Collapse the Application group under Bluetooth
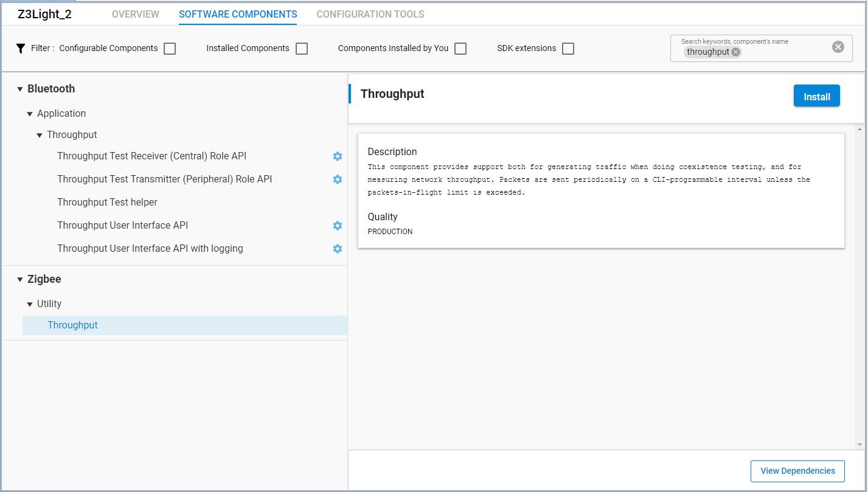Screen dimensions: 868x492 [29, 114]
